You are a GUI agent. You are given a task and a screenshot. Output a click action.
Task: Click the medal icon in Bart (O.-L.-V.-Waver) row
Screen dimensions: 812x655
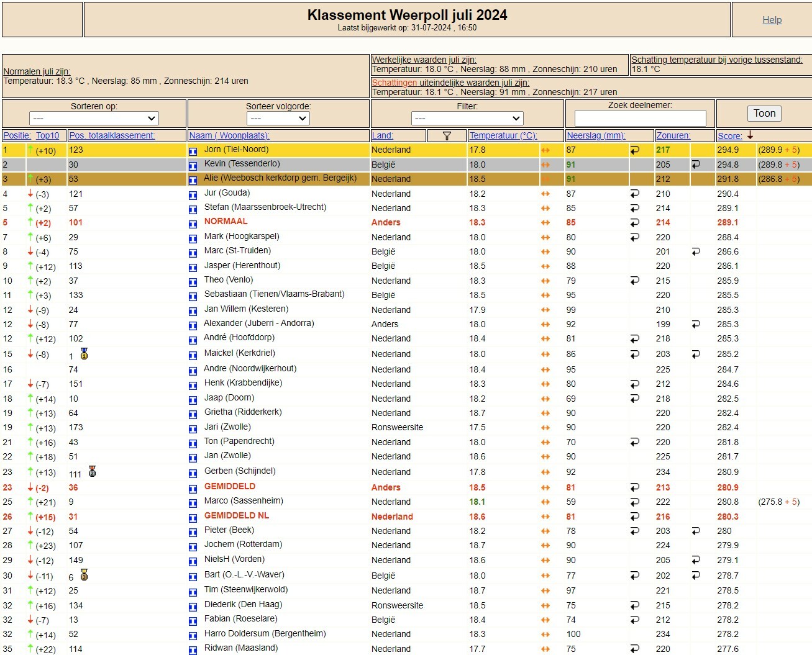point(84,575)
